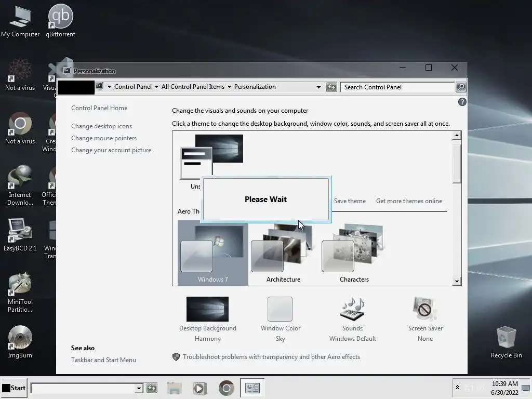Open Change mouse pointers link
This screenshot has height=399, width=532.
(x=104, y=138)
